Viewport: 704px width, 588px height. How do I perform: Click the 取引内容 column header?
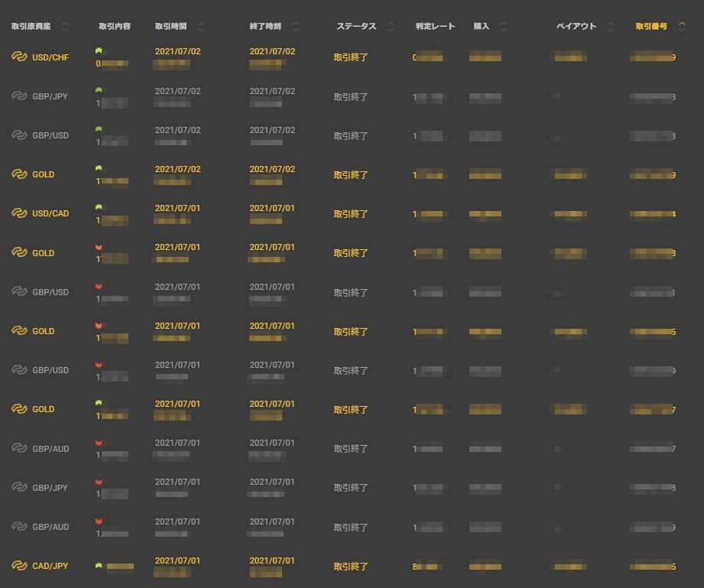point(115,27)
